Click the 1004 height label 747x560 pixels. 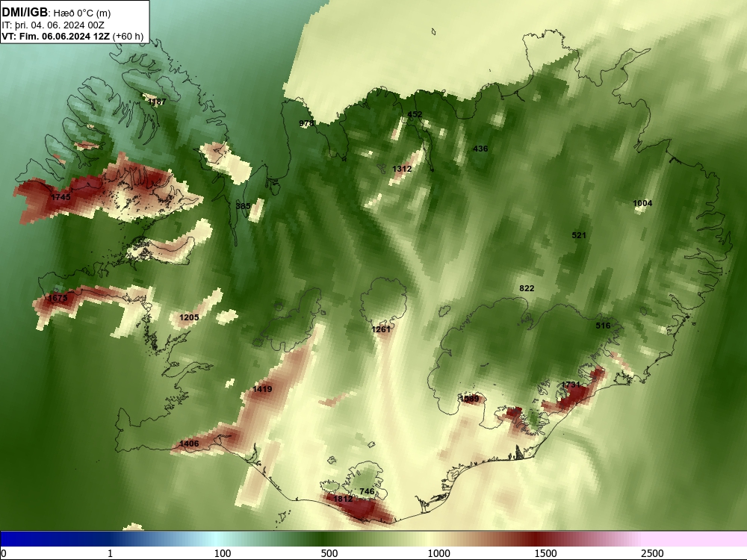click(x=642, y=203)
